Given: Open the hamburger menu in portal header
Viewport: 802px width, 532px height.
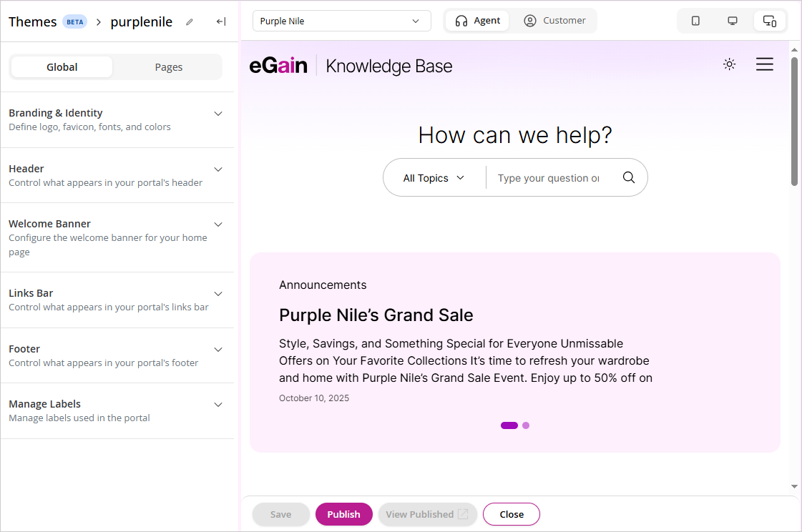Looking at the screenshot, I should [765, 64].
